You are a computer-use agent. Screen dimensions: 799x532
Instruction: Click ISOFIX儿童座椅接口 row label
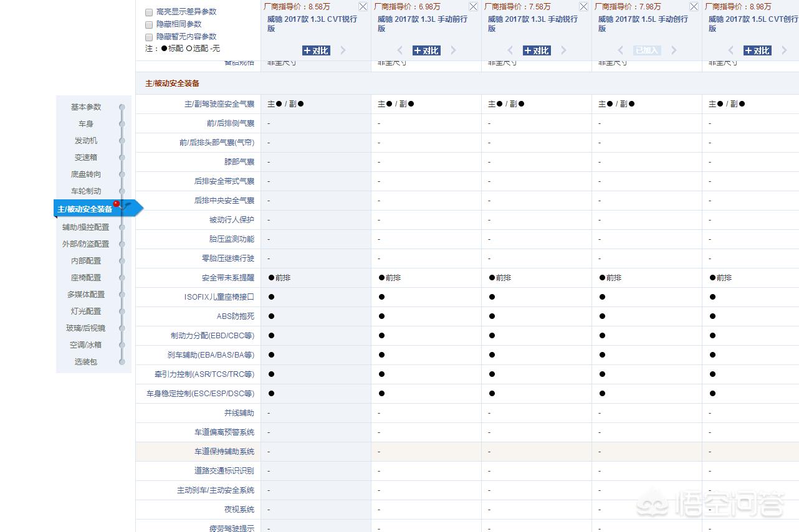click(x=219, y=297)
